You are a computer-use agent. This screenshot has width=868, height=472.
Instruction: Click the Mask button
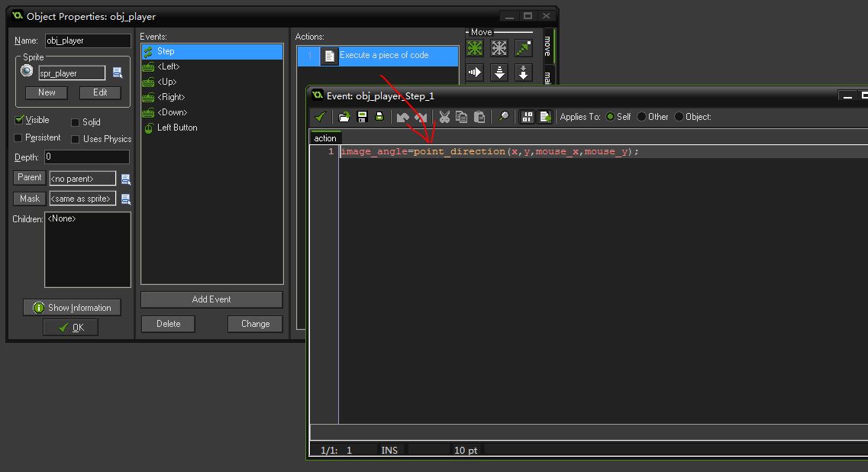click(x=29, y=199)
